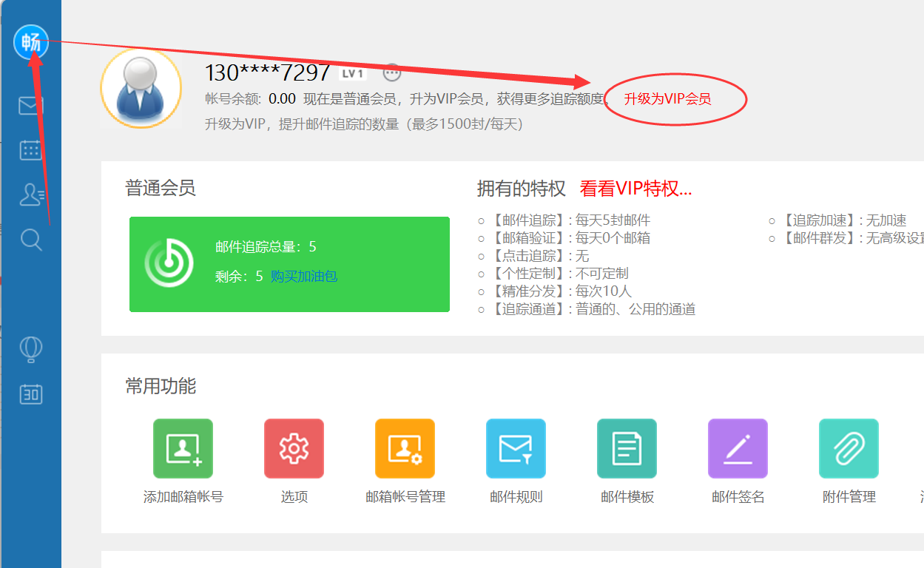924x568 pixels.
Task: Click 【精准分发】: 每次10人 text
Action: 561,291
